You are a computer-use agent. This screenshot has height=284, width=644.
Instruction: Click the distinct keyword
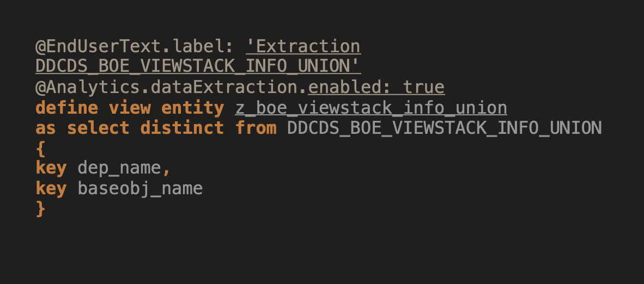(x=183, y=128)
